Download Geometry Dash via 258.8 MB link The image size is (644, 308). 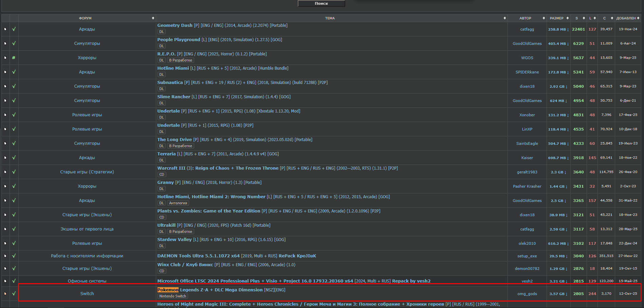pos(558,30)
